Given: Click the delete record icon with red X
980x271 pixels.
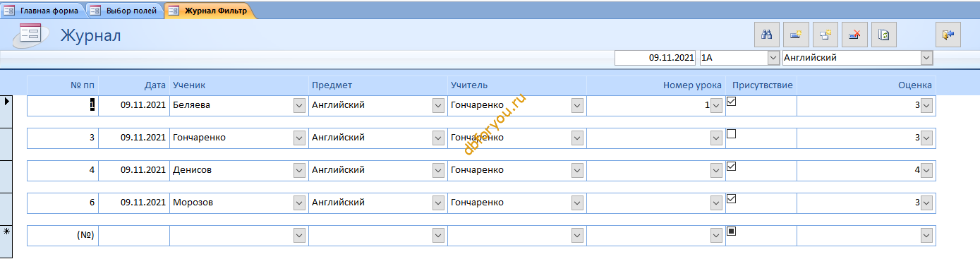Looking at the screenshot, I should coord(854,34).
